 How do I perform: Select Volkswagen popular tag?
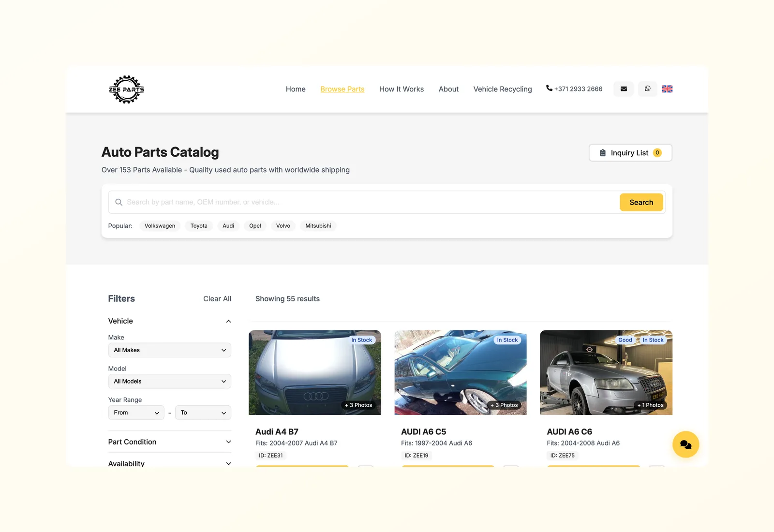[160, 226]
